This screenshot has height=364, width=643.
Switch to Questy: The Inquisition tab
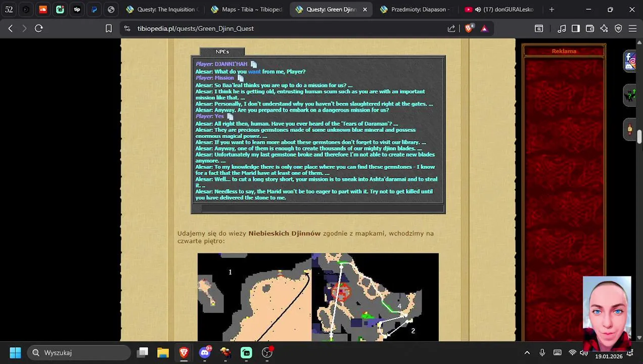click(162, 9)
